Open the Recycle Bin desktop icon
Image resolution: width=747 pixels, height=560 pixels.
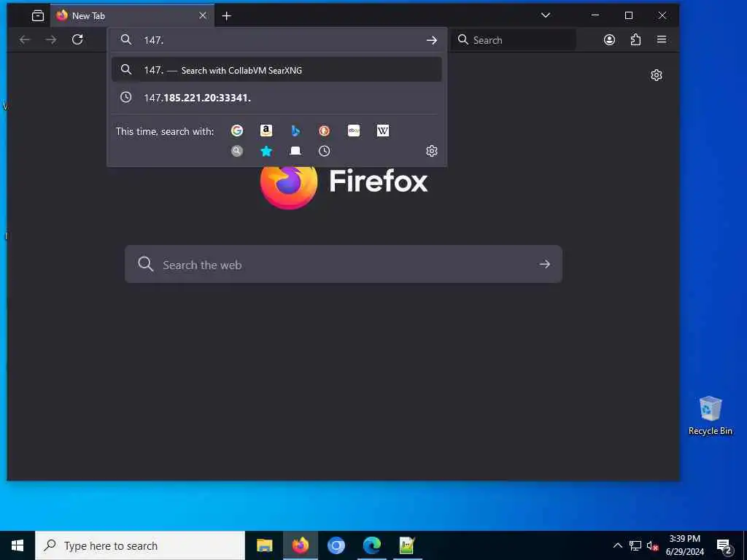click(x=711, y=415)
